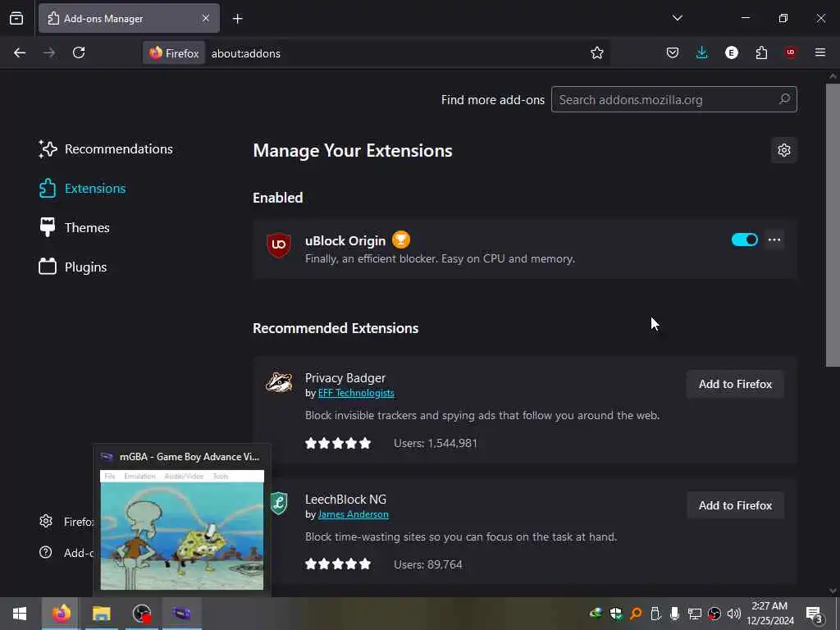Viewport: 840px width, 630px height.
Task: Open the James Anderson author link
Action: tap(353, 514)
